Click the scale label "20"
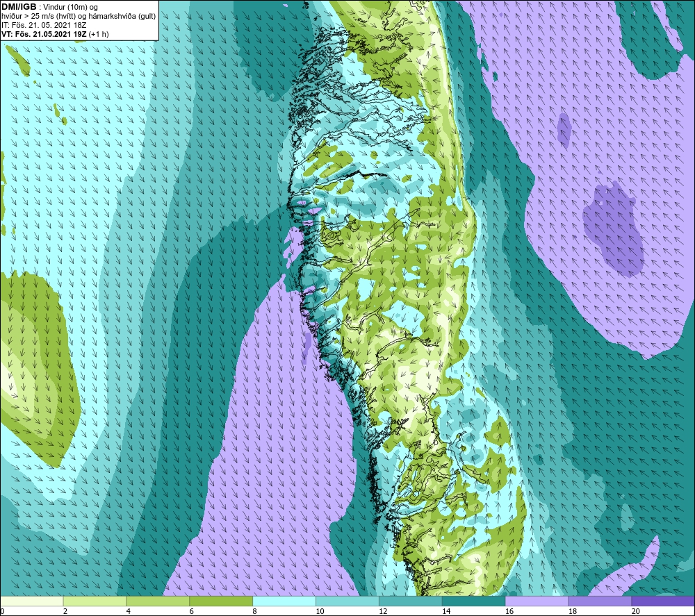Viewport: 695px width, 616px height. [636, 611]
